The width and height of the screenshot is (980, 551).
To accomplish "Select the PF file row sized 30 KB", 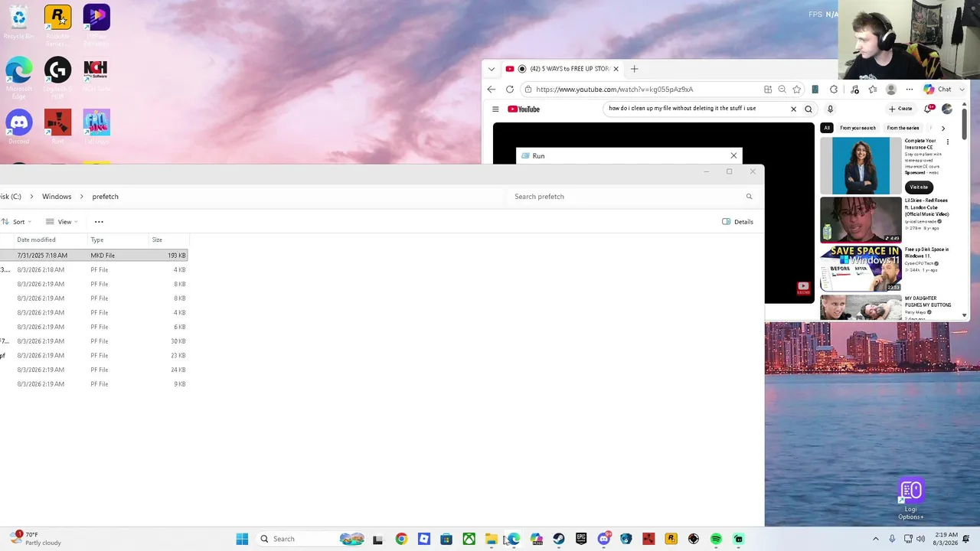I will pos(94,341).
